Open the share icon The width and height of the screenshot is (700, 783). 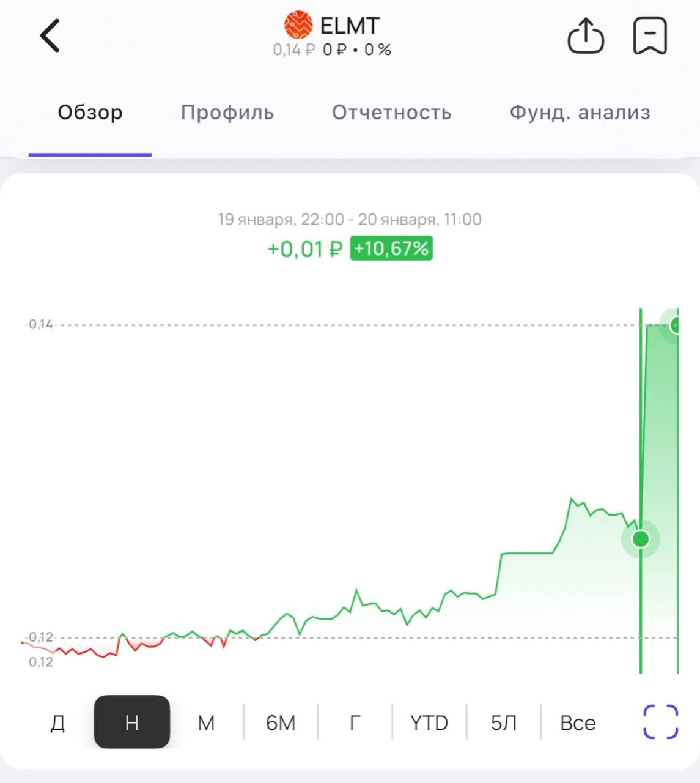586,35
